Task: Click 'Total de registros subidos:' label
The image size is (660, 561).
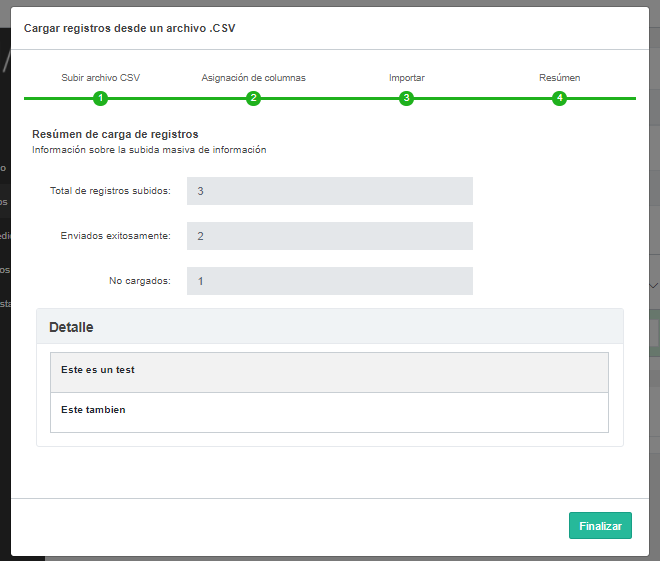Action: tap(110, 191)
